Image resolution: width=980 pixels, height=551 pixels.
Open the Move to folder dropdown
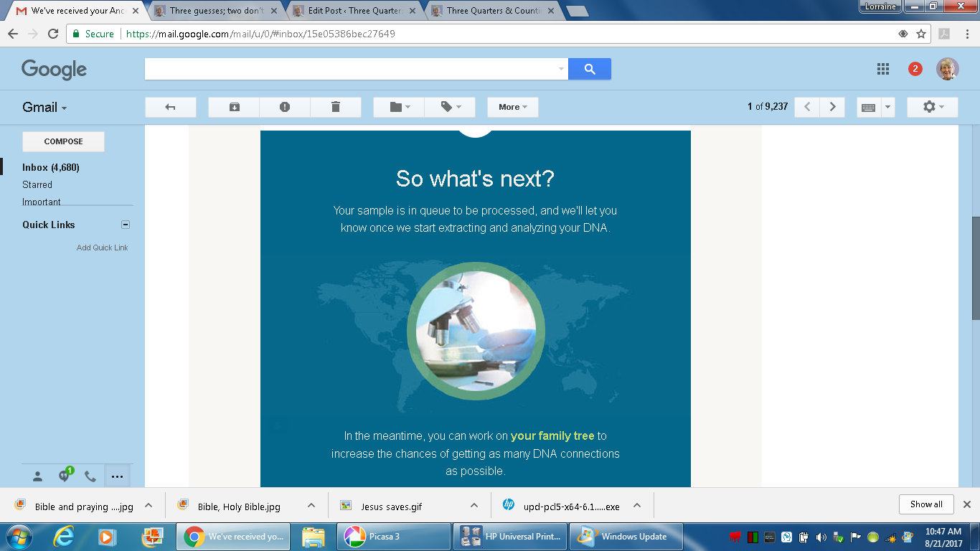tap(399, 107)
